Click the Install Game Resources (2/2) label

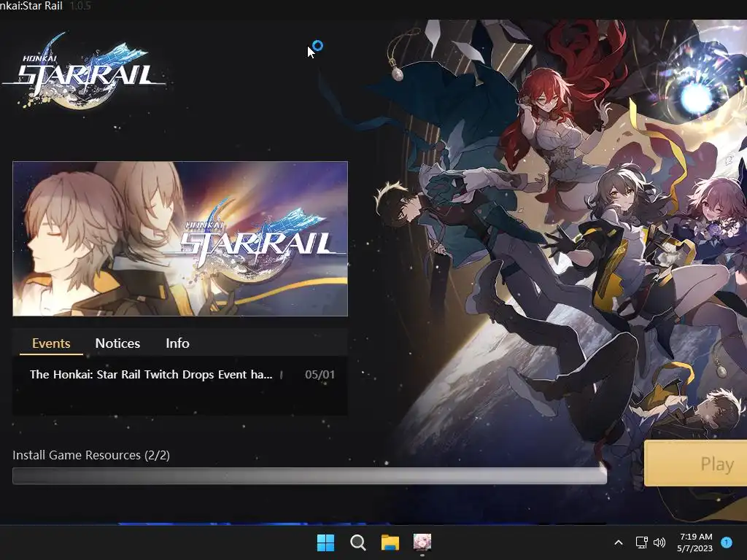coord(91,455)
